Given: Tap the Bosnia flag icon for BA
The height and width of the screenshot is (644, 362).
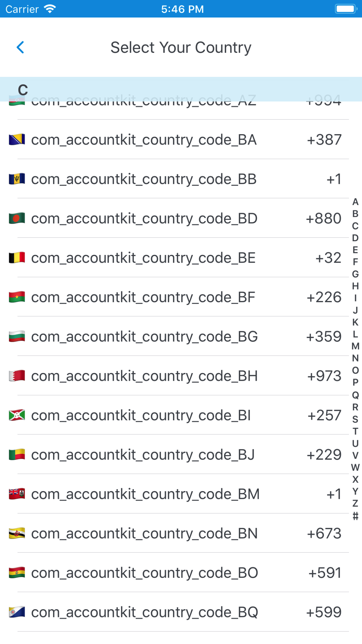Looking at the screenshot, I should tap(17, 140).
